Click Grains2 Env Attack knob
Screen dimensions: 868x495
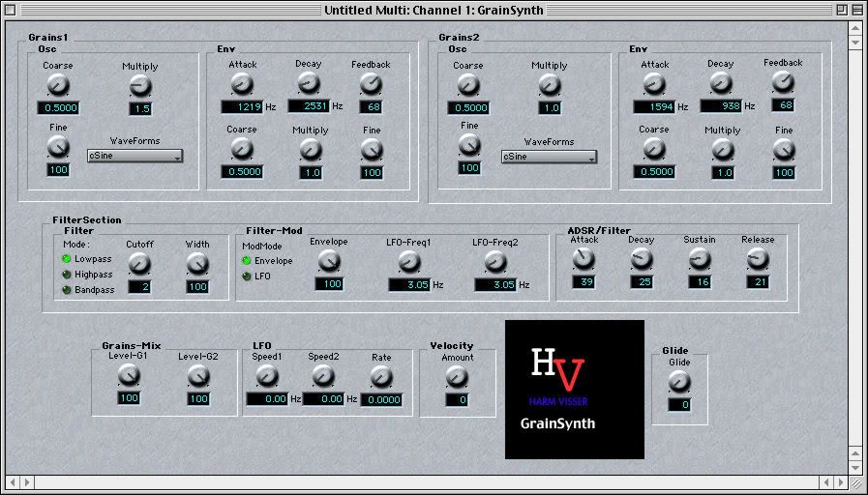pyautogui.click(x=654, y=84)
